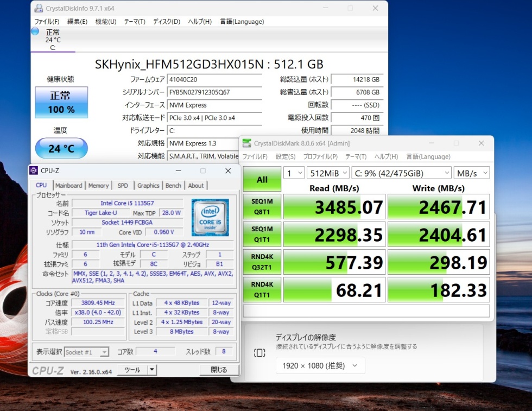
Task: Open ヘルプ(H) menu in CrystalDiskInfo
Action: pyautogui.click(x=200, y=22)
